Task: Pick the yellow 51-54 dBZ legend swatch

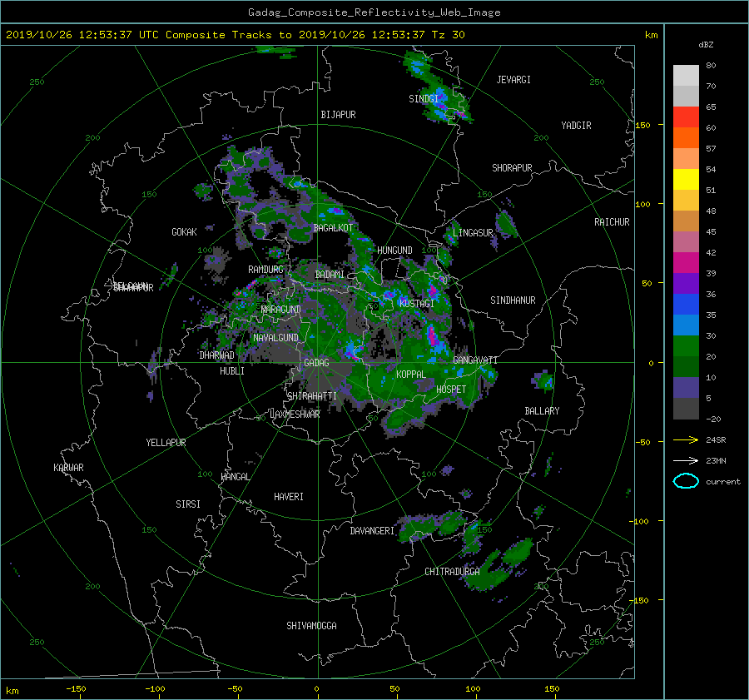Action: point(686,180)
